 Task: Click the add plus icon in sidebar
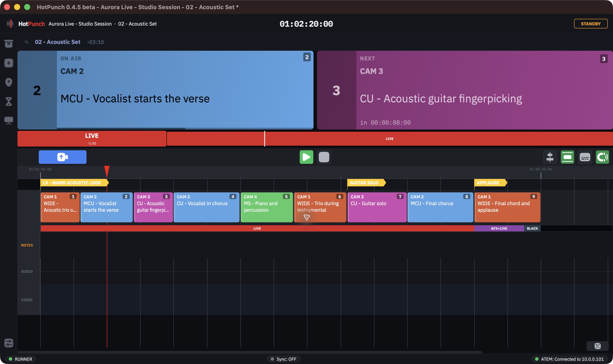[x=9, y=63]
